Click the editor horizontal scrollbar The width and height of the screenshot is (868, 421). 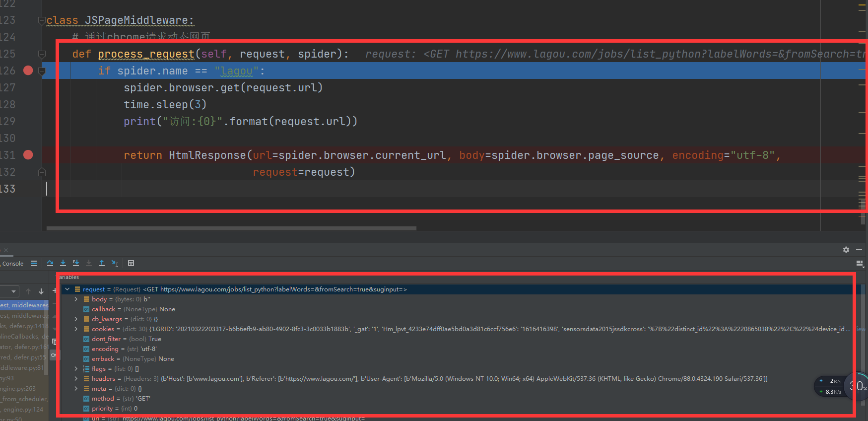(x=231, y=228)
